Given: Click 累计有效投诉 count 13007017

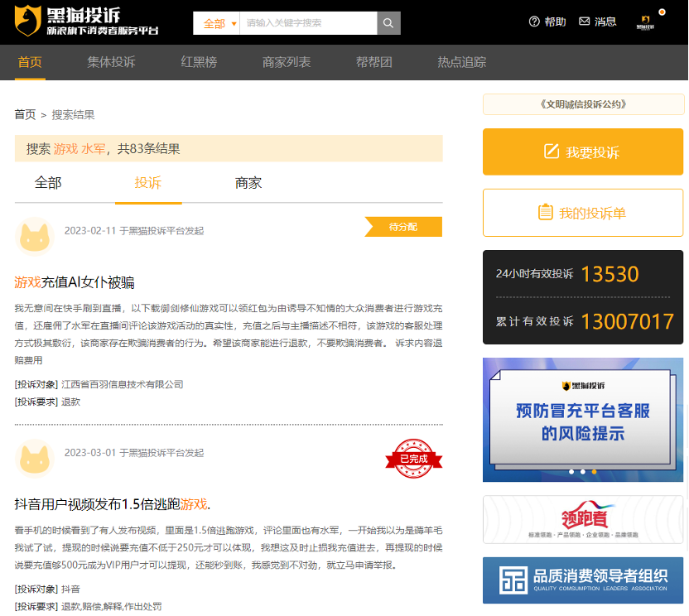Looking at the screenshot, I should point(628,321).
